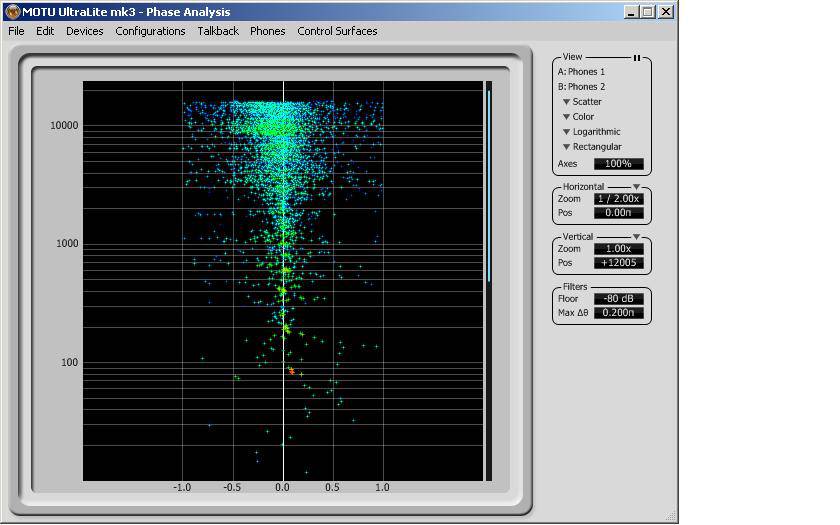Click the Horizontal Zoom 1 / 2.00x field
840x525 pixels.
619,199
